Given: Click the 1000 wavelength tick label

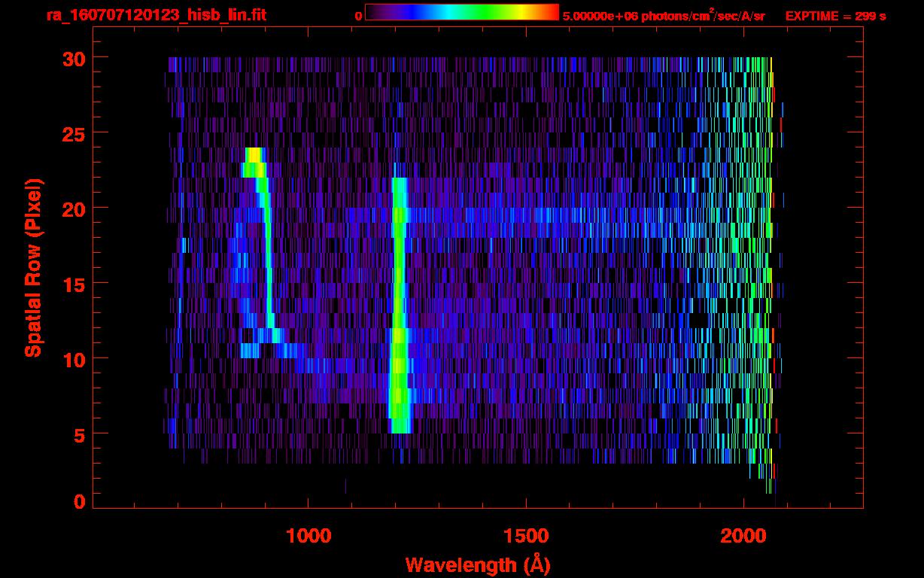Looking at the screenshot, I should (309, 536).
